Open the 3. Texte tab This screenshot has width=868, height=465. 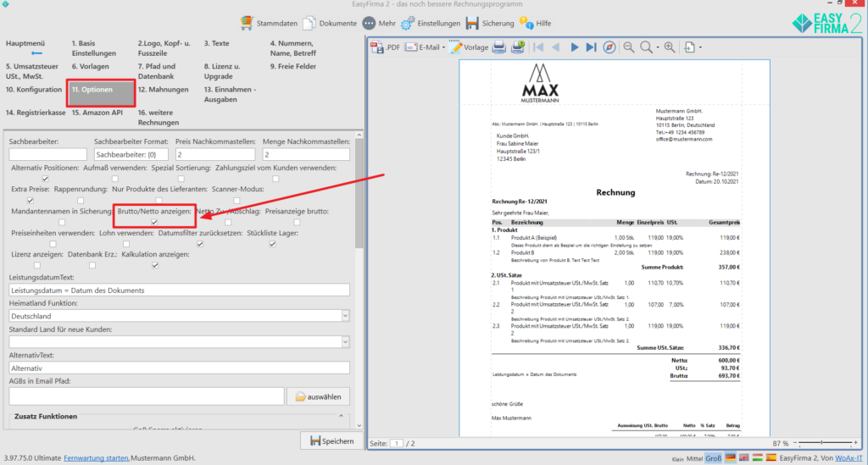(216, 43)
